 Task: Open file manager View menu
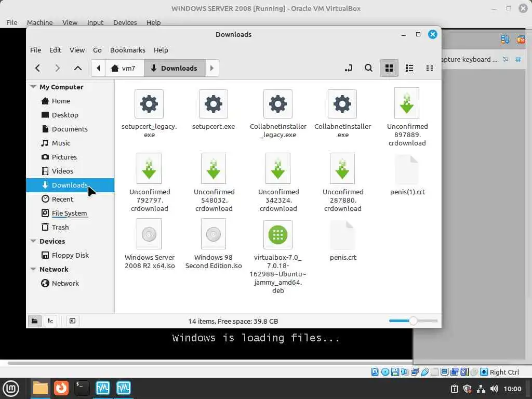pos(77,50)
